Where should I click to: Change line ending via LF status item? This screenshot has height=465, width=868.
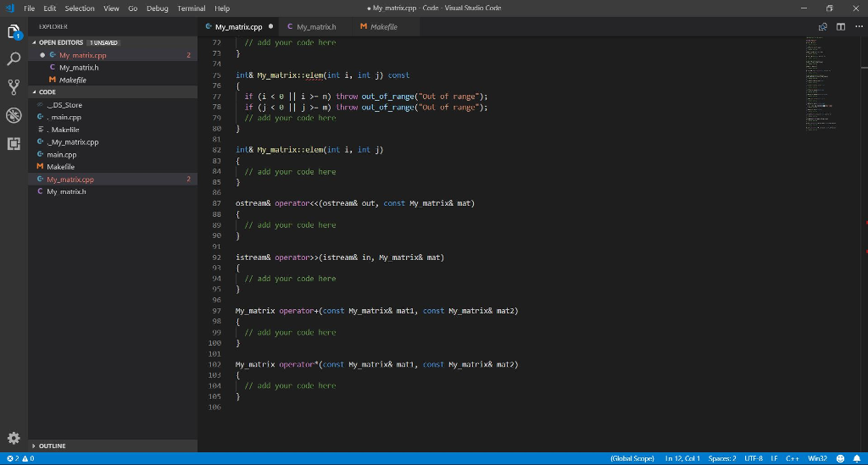click(775, 458)
